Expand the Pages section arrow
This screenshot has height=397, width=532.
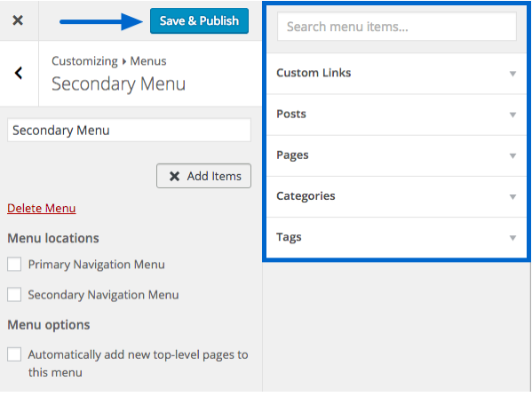pos(512,155)
